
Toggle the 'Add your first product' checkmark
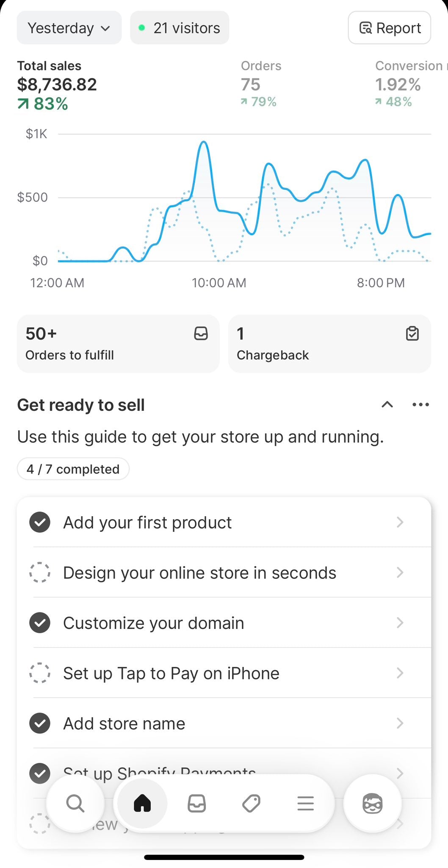tap(40, 522)
